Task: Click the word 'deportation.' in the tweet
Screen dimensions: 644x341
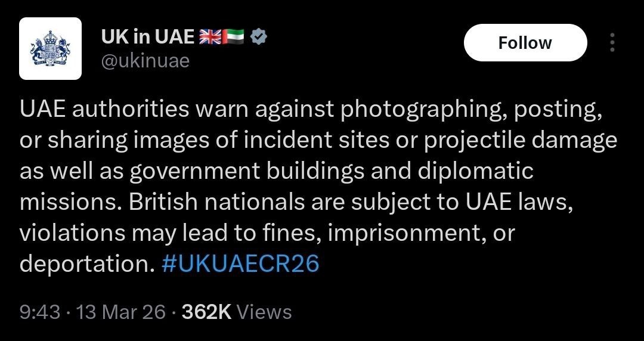Action: pos(88,264)
